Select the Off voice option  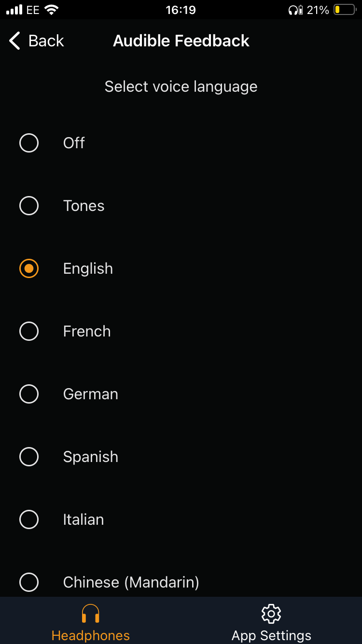pyautogui.click(x=29, y=143)
